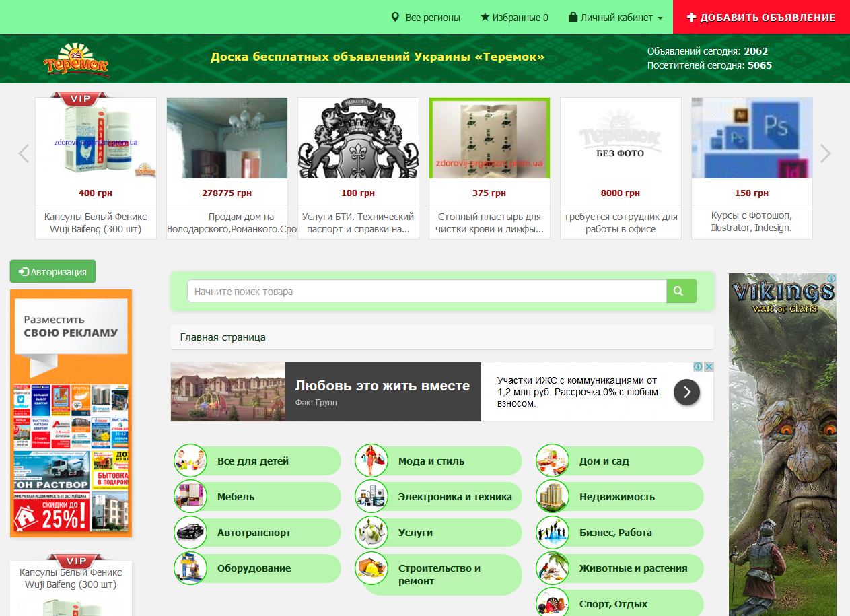
Task: Click the Электроника и техника category icon
Action: pyautogui.click(x=371, y=497)
